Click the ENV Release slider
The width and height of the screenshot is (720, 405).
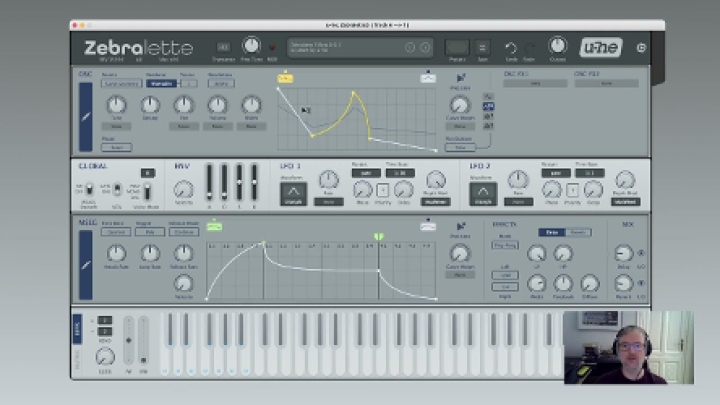tap(254, 182)
